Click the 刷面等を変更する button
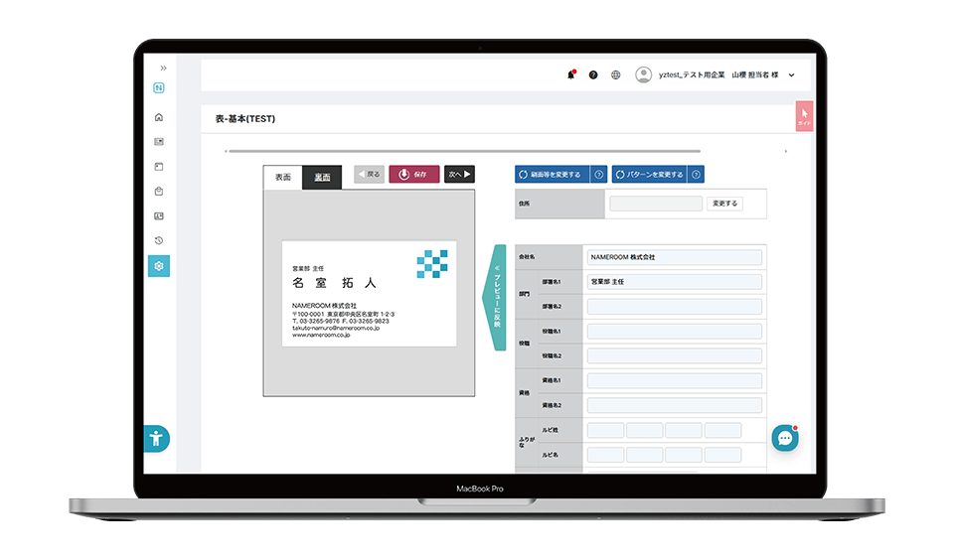 tap(553, 175)
